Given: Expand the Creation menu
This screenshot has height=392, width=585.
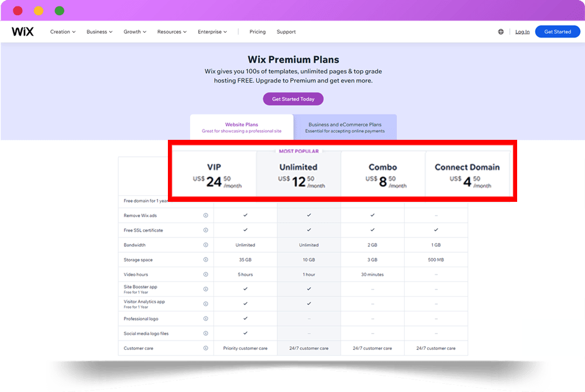Looking at the screenshot, I should coord(63,32).
